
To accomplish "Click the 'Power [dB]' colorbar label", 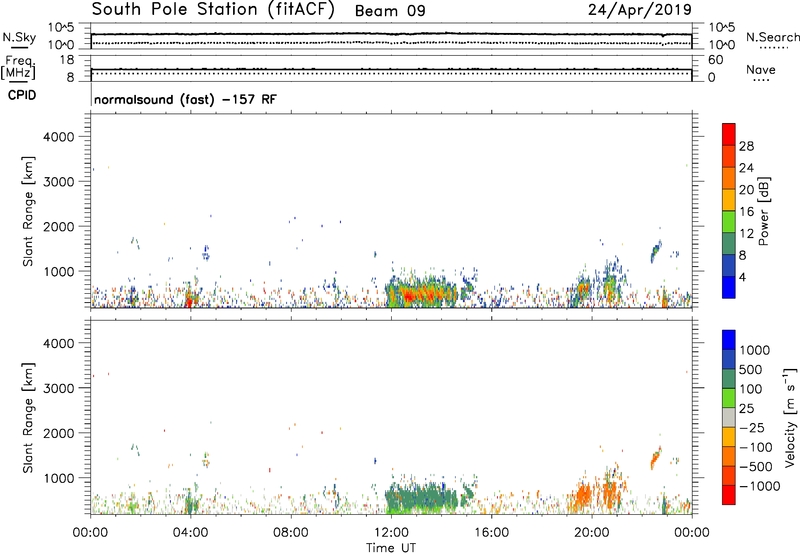I will click(764, 211).
